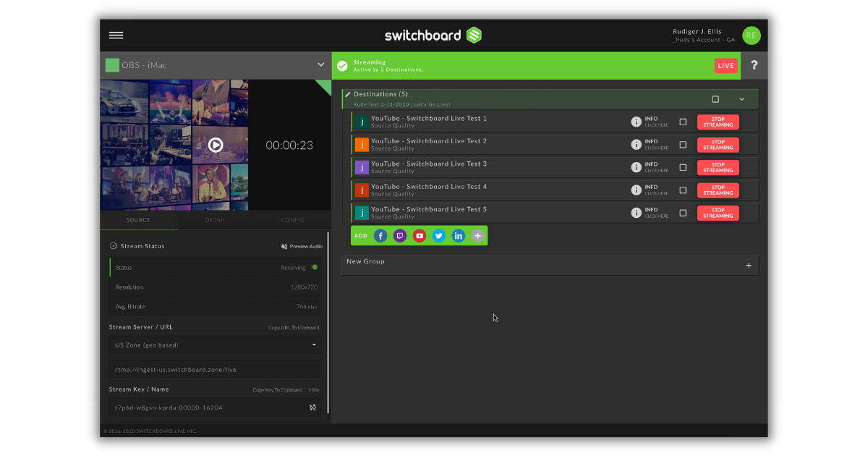Open Preview Audio in Stream Status

tap(301, 246)
